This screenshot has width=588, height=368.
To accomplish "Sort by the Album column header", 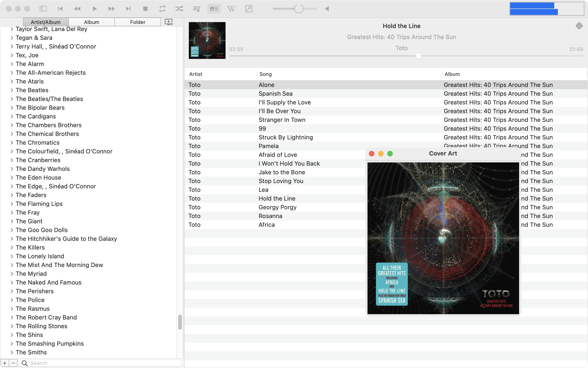I will 515,74.
